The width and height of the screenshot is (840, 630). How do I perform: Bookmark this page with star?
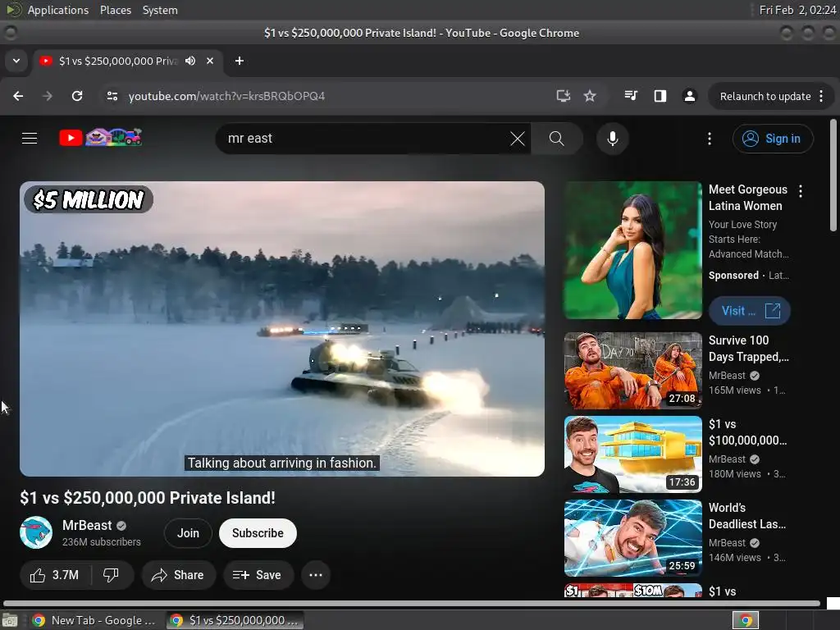point(590,96)
